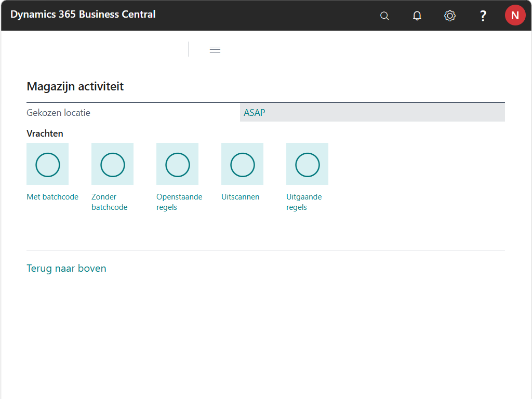The image size is (532, 399).
Task: Open the settings gear menu
Action: 450,16
